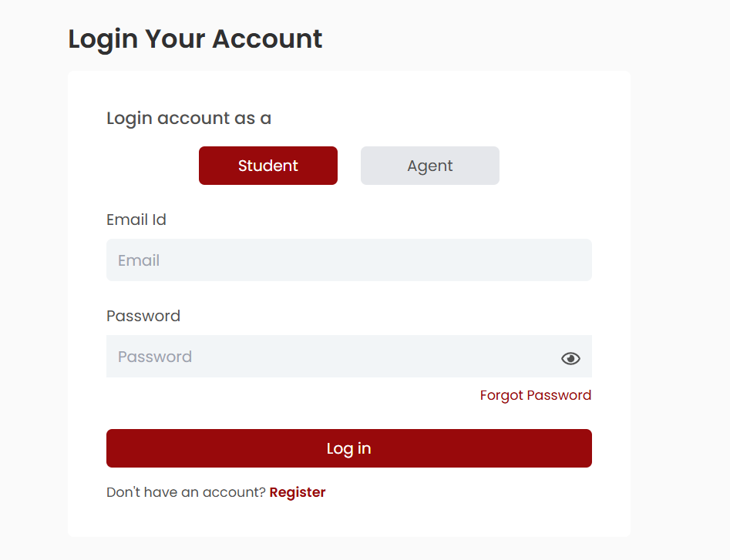Screen dimensions: 730x560
Task: Click the "Login account as a" text
Action: click(189, 118)
